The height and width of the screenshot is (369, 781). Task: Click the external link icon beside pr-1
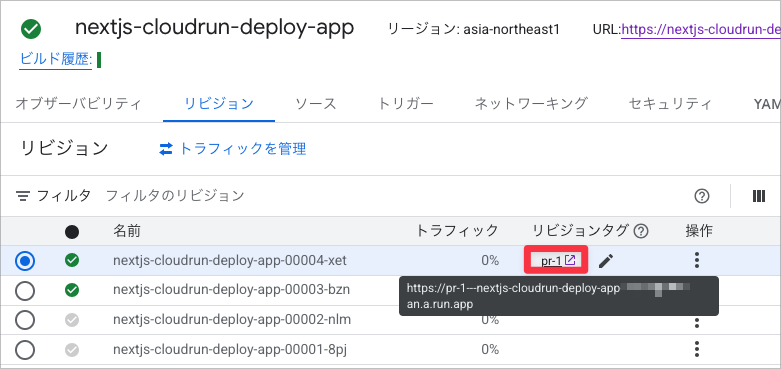click(x=570, y=260)
